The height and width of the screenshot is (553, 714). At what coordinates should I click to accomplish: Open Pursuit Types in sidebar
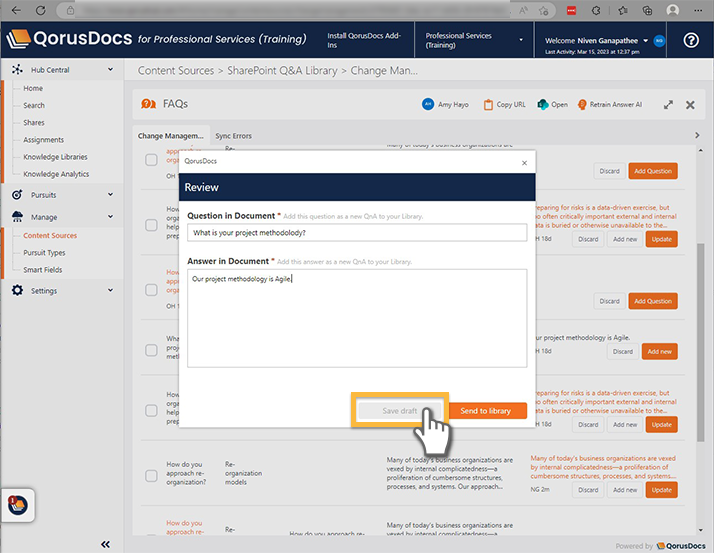[x=44, y=253]
